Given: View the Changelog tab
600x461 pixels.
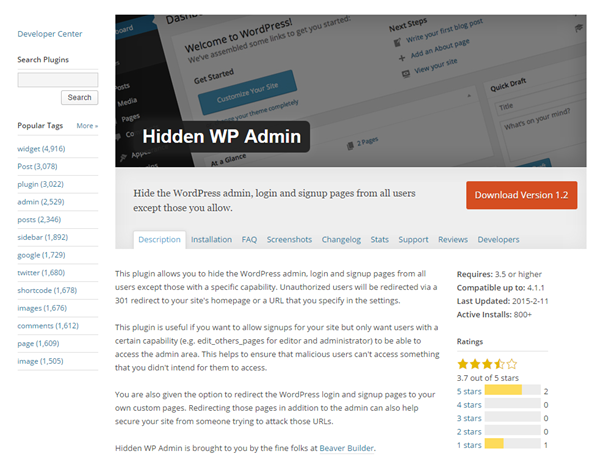Looking at the screenshot, I should point(341,239).
